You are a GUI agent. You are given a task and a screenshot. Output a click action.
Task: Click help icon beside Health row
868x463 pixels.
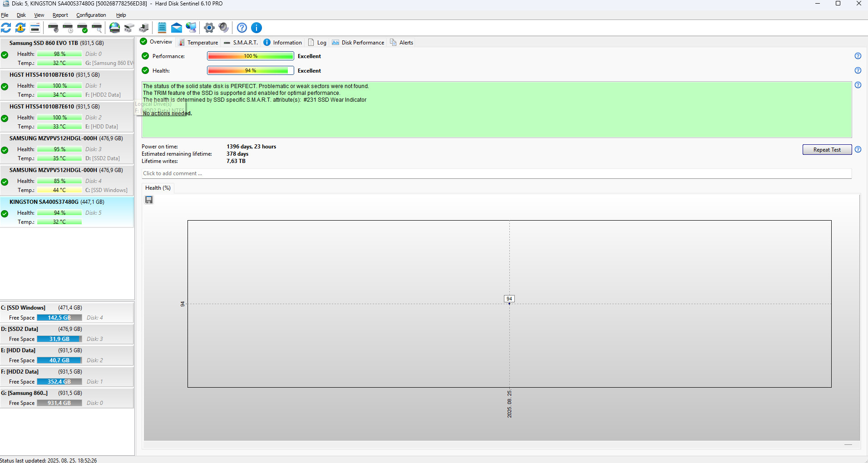[858, 70]
